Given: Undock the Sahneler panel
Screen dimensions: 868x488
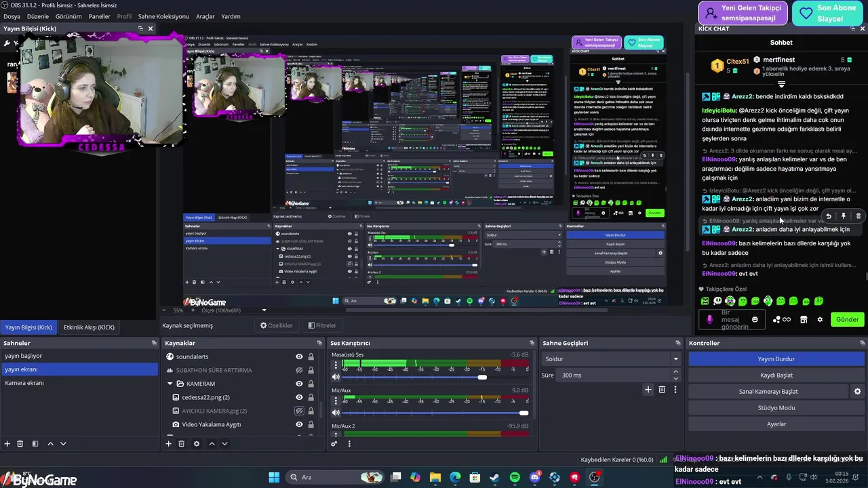Looking at the screenshot, I should [154, 343].
